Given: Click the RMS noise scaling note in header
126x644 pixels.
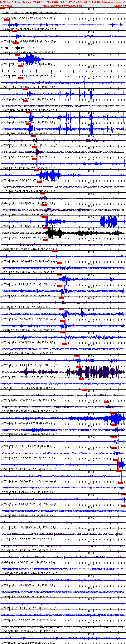Looking at the screenshot, I should coord(63,6).
